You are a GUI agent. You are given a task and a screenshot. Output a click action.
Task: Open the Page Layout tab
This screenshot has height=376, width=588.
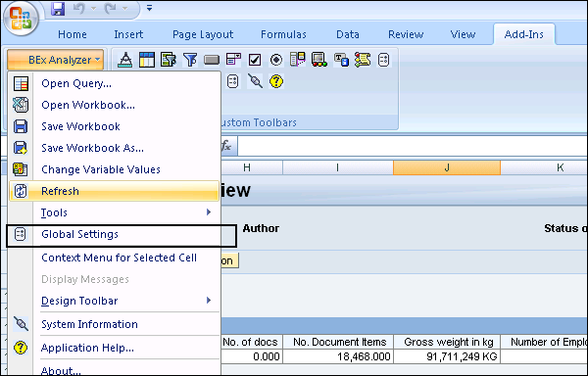[x=203, y=34]
